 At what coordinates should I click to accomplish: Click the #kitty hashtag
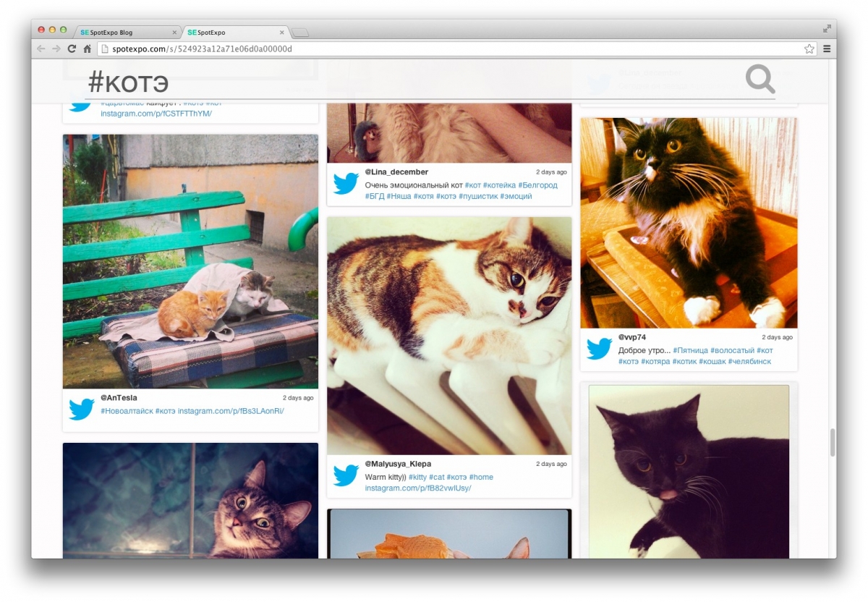coord(417,478)
